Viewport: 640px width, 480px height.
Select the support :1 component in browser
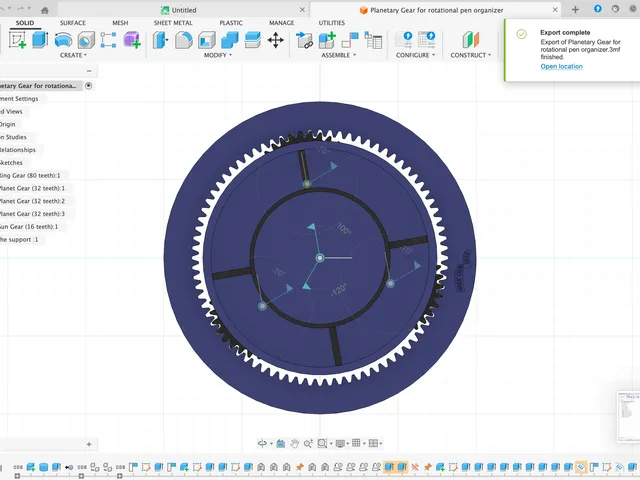[19, 240]
